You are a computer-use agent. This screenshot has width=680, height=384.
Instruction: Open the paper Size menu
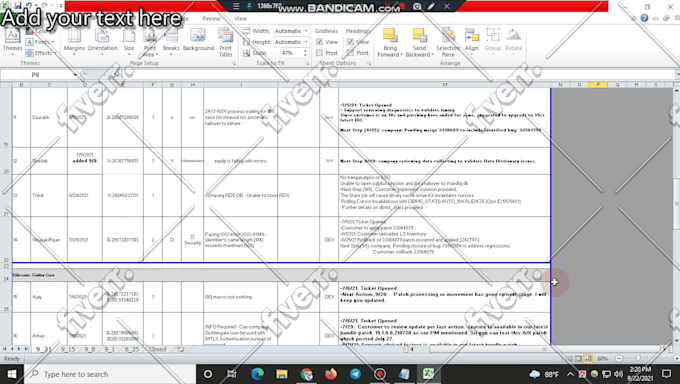point(129,42)
